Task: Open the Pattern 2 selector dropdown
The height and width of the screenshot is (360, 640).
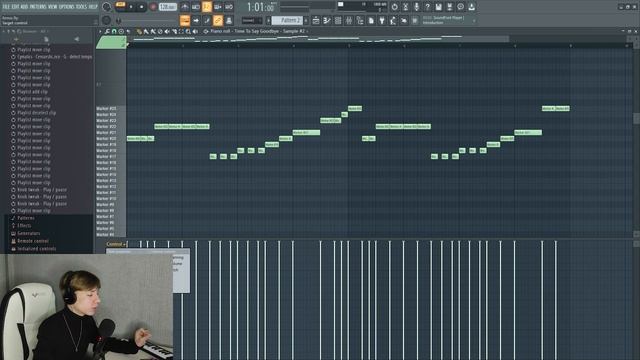Action: (287, 20)
